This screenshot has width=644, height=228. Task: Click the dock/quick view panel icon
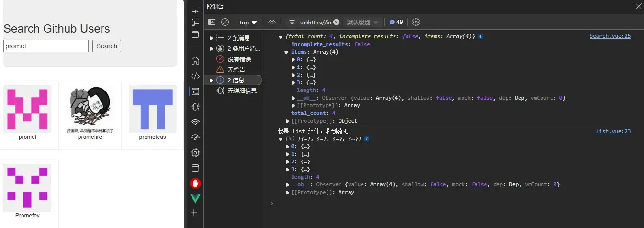coord(195,34)
